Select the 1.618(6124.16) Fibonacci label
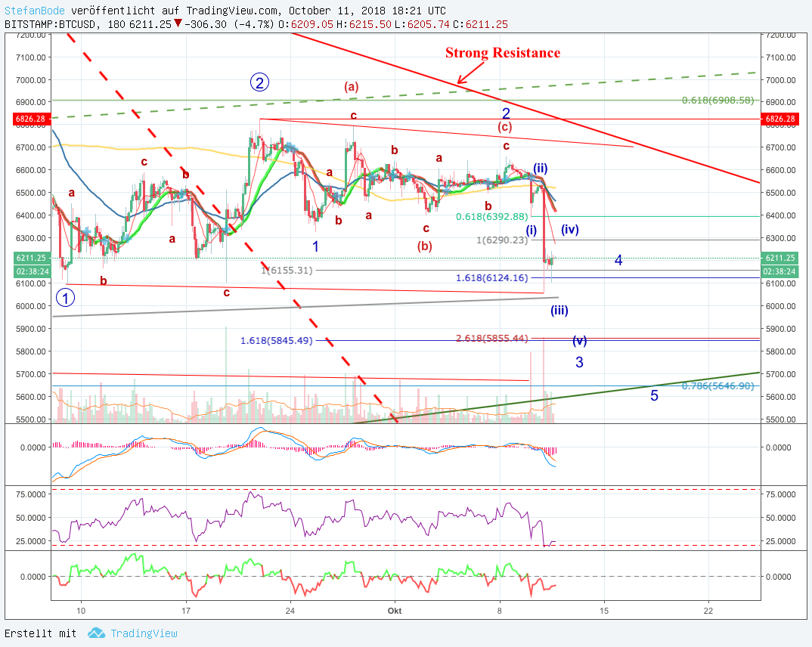Screen dimensions: 812x647 tap(492, 278)
